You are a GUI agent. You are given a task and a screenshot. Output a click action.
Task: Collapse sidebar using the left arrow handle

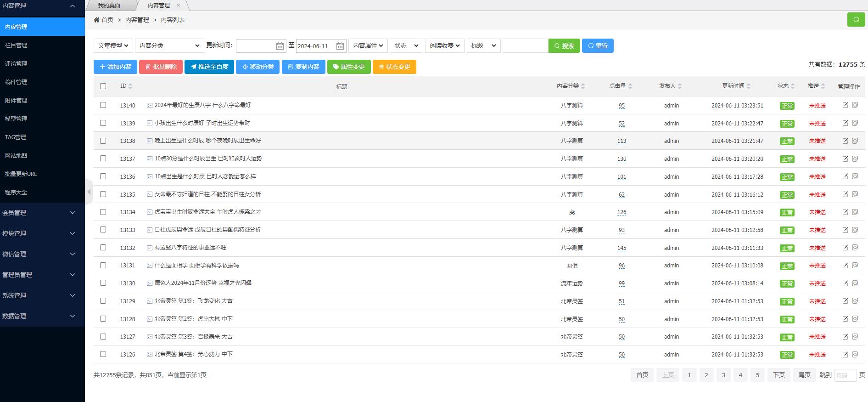89,192
